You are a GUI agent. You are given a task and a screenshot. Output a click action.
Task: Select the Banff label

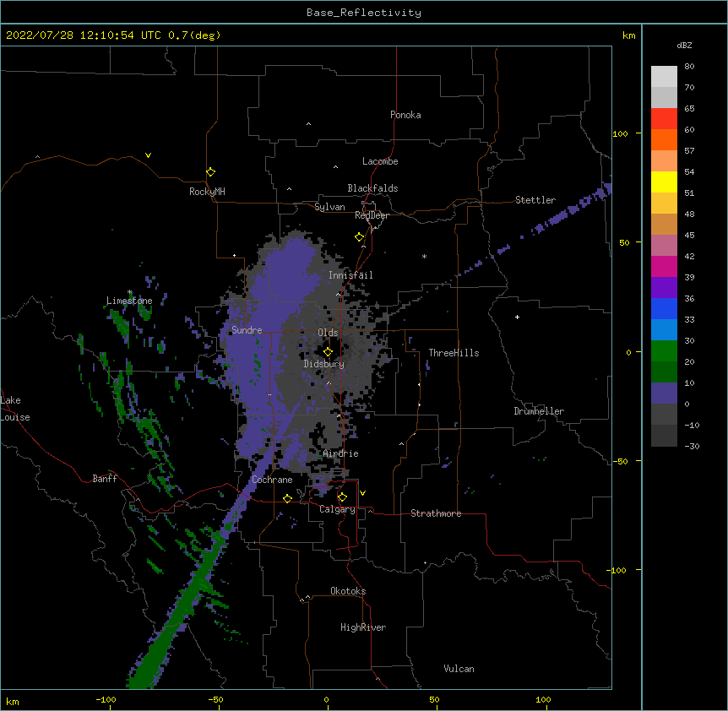coord(105,479)
